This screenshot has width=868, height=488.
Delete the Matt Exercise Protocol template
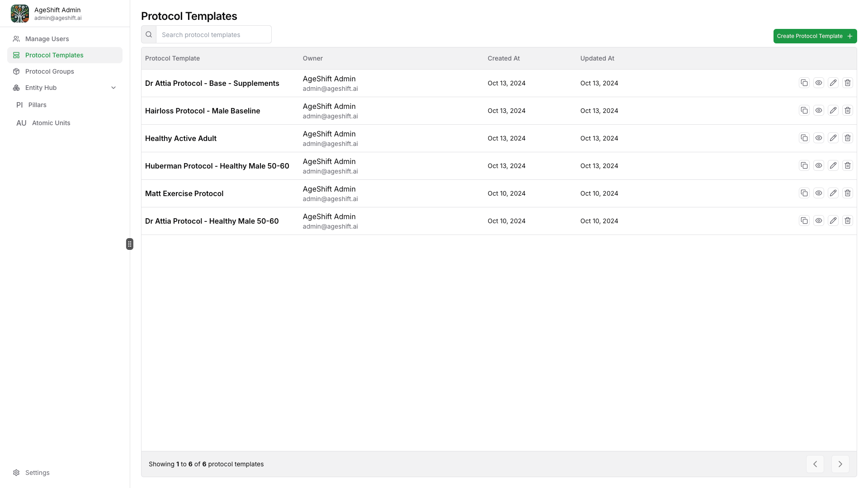pyautogui.click(x=847, y=193)
